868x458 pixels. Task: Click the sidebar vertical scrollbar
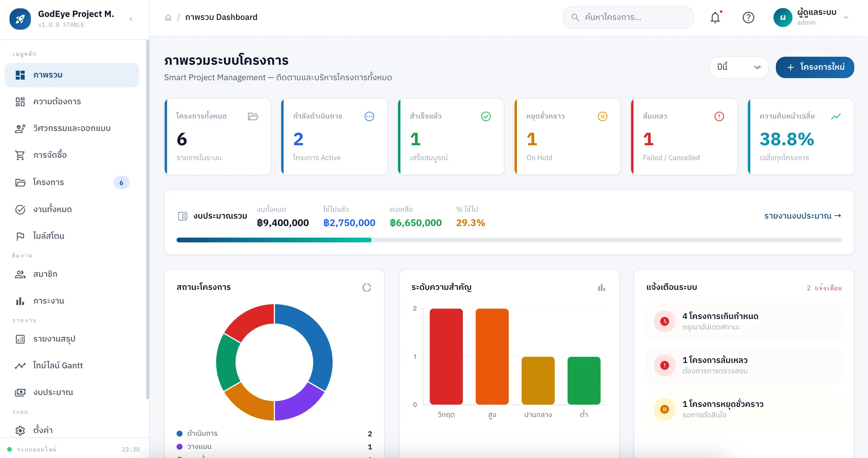point(147,219)
